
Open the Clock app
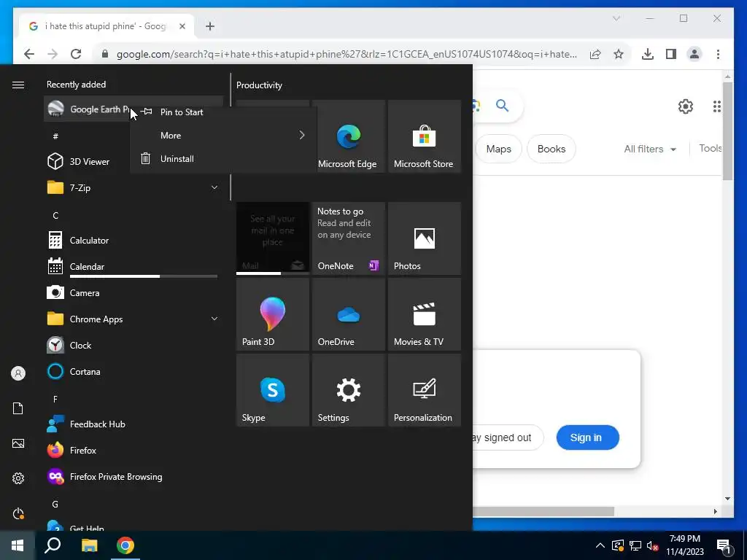coord(133,345)
